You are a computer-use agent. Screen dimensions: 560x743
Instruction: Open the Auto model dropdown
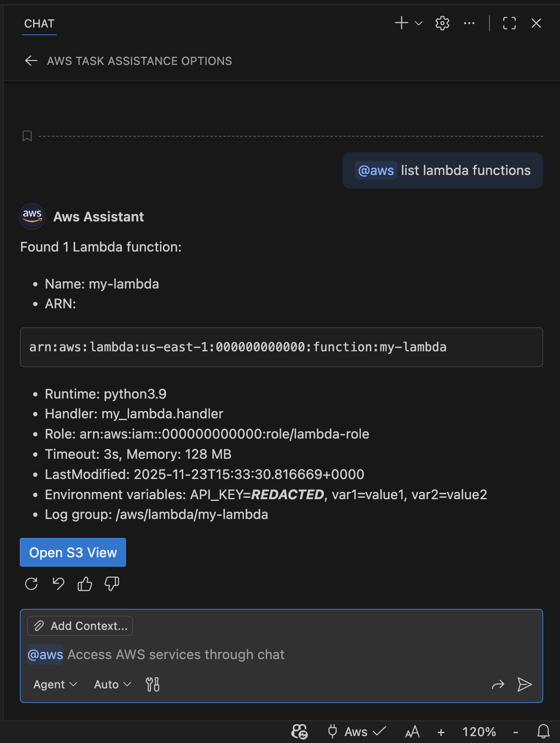click(112, 684)
